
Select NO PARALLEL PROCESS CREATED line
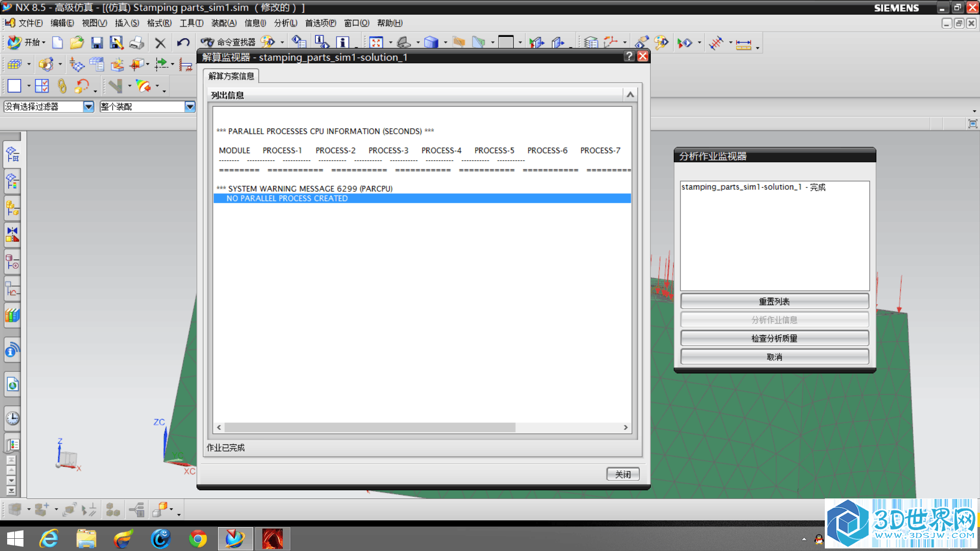[422, 198]
